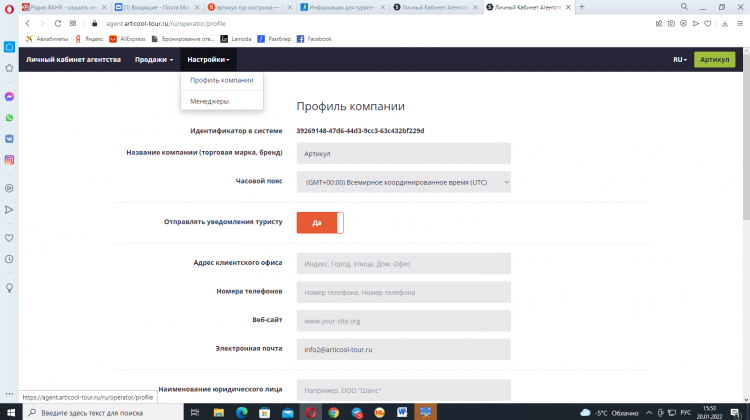Viewport: 750px width, 420px height.
Task: Launch Microsoft Edge from taskbar
Action: (x=242, y=412)
